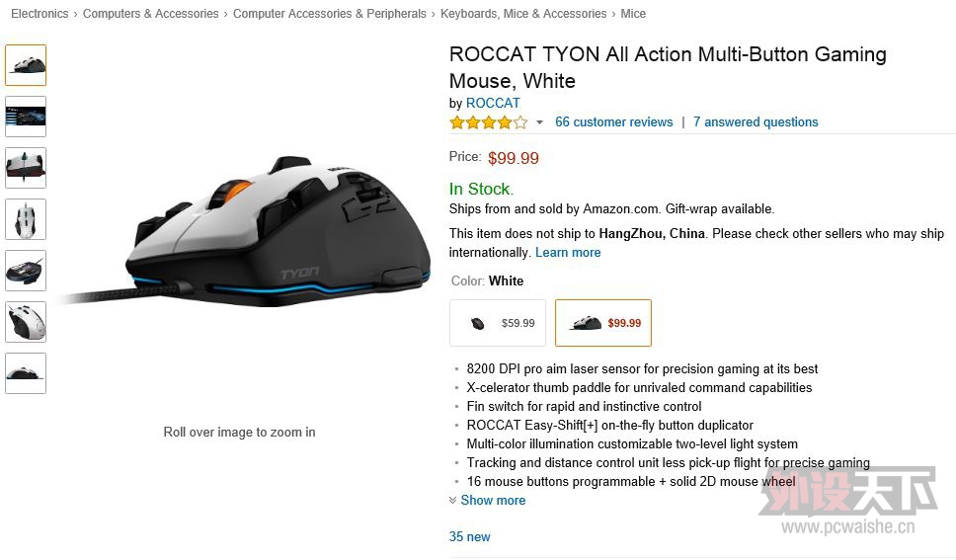Expand the rating breakdown dropdown arrow

coord(539,122)
